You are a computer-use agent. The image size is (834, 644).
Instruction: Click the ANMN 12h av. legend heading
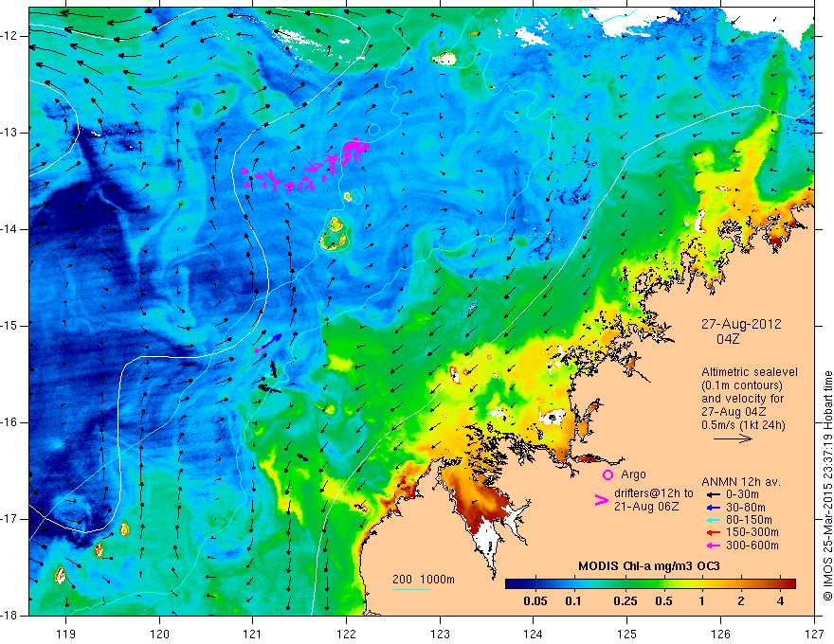click(741, 482)
